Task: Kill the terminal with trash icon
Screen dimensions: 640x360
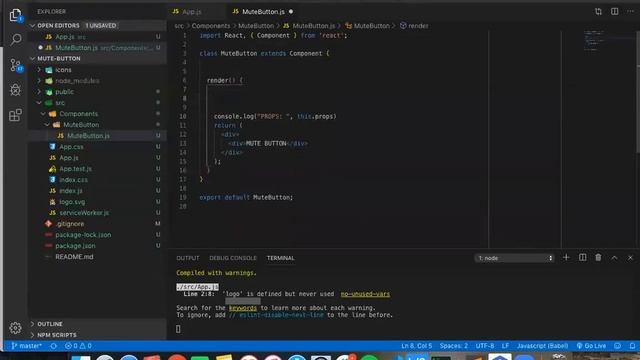Action: point(598,258)
